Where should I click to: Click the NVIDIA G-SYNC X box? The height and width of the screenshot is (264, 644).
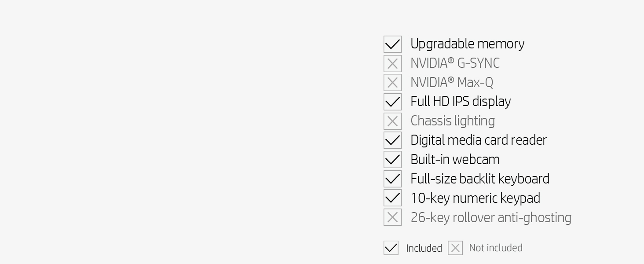pos(392,64)
